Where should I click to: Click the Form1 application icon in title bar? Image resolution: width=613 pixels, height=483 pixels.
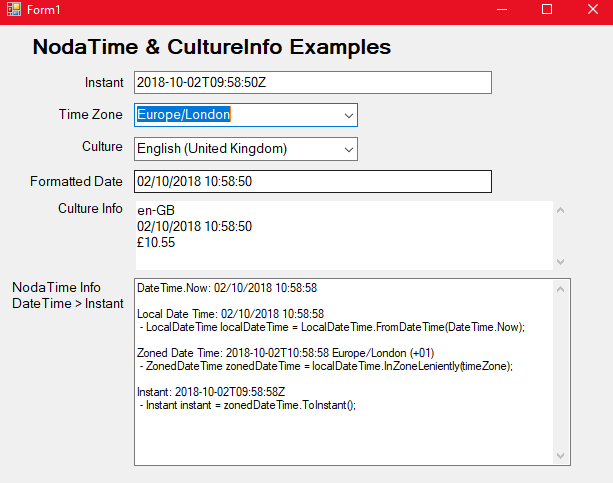14,9
